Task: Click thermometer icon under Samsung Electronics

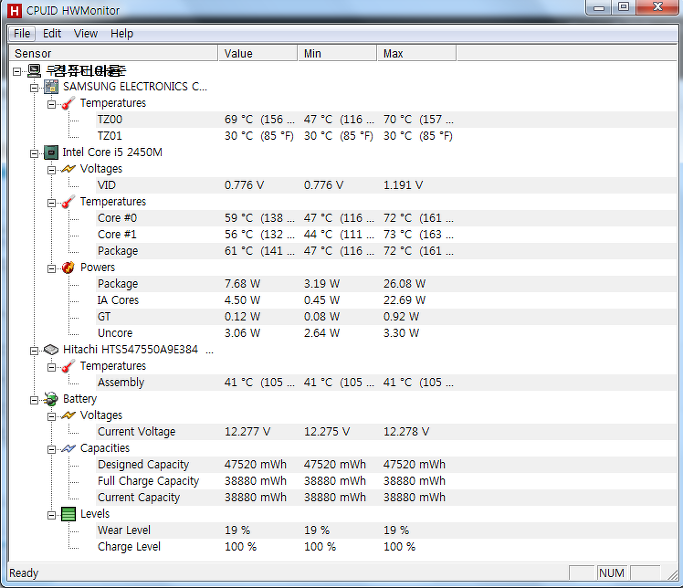Action: coord(68,103)
